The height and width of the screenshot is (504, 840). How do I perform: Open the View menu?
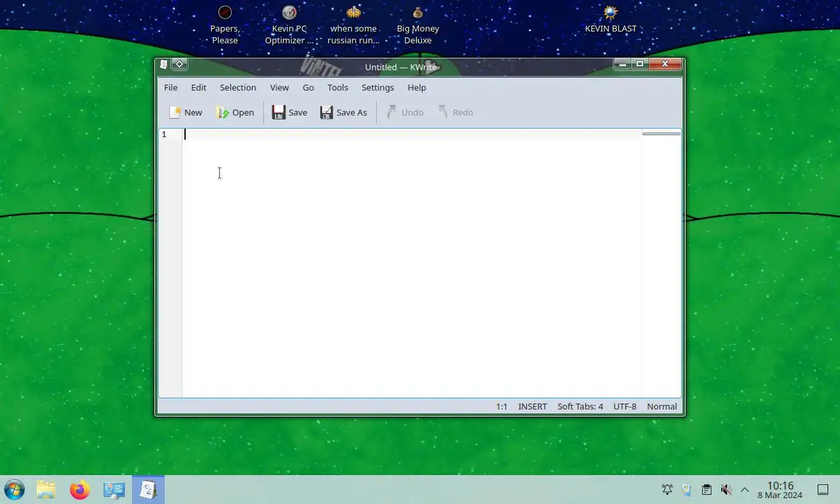279,87
